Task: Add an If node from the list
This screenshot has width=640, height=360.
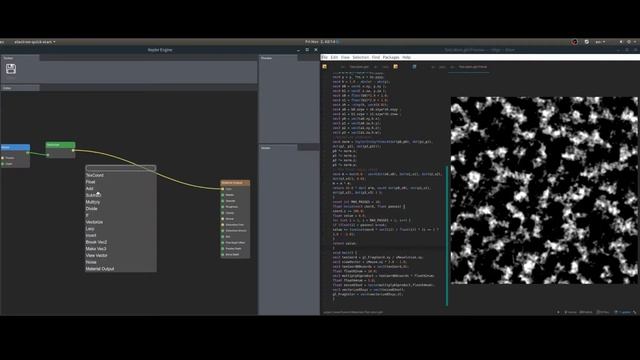Action: pyautogui.click(x=87, y=215)
